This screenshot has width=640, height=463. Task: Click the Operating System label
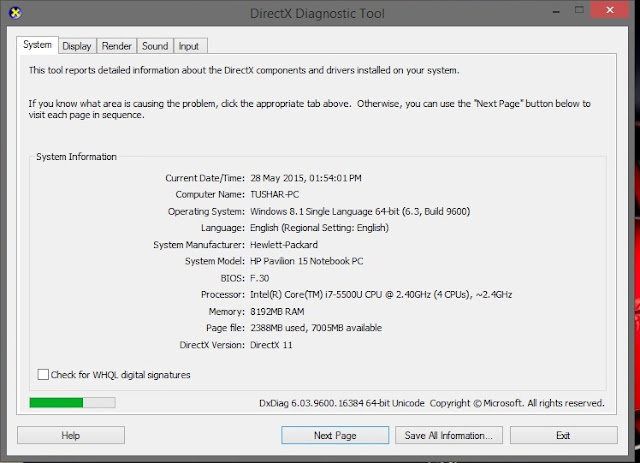pyautogui.click(x=206, y=211)
